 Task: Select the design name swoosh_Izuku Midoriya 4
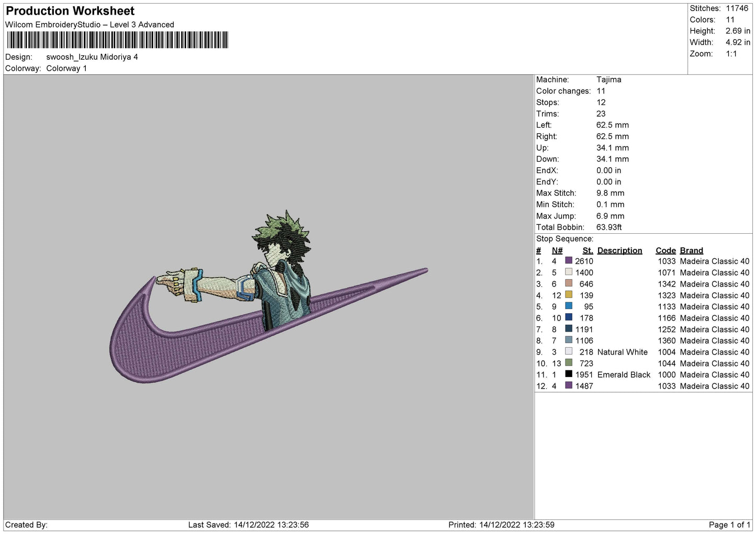pos(92,57)
